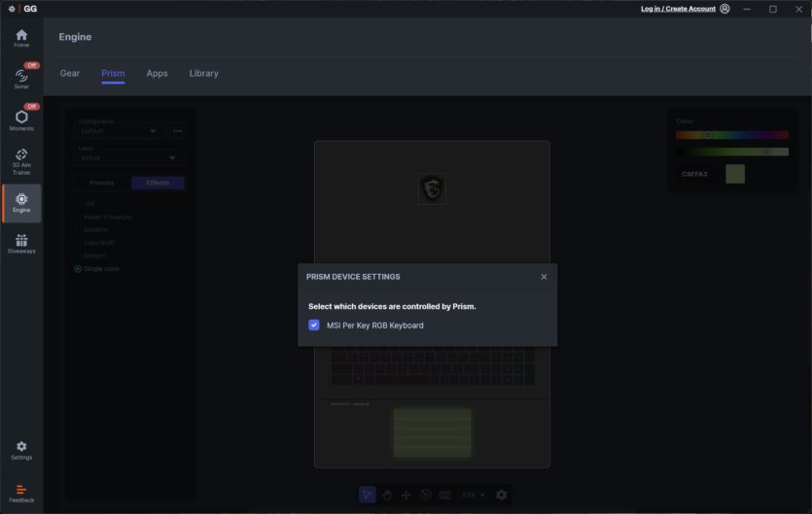Switch to the Prism tab
This screenshot has width=812, height=514.
pos(113,74)
